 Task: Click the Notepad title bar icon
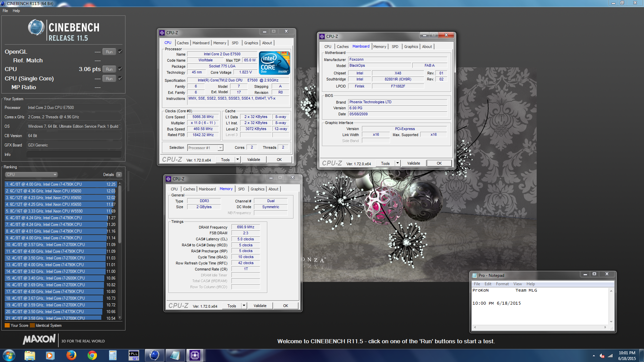[474, 275]
